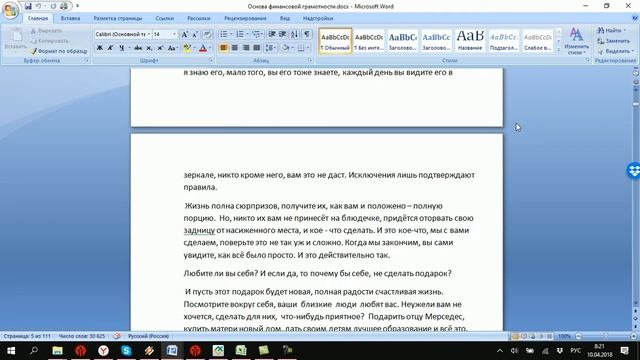Click the Replace (Заменить) button
640x360 pixels.
[613, 41]
